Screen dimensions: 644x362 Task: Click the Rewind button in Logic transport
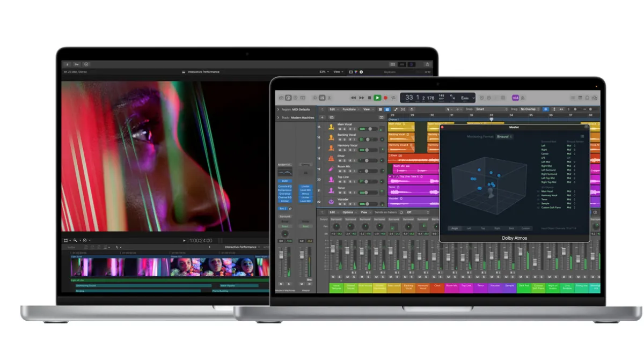tap(353, 98)
